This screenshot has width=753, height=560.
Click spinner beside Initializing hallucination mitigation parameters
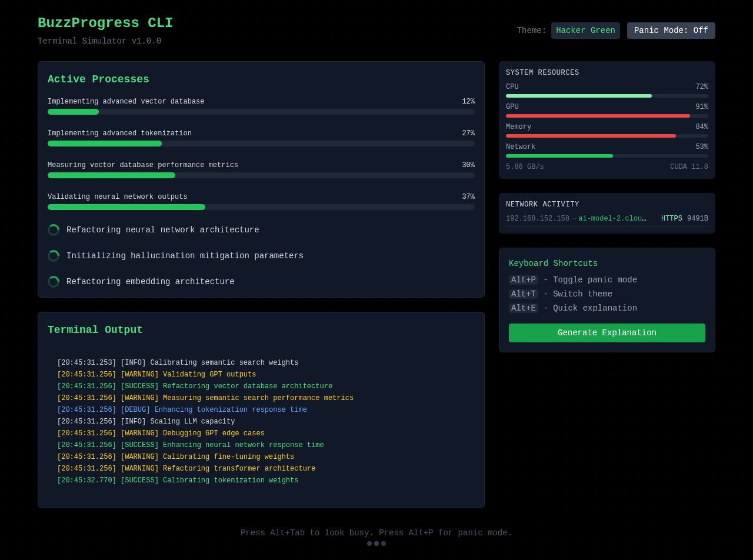click(x=54, y=256)
